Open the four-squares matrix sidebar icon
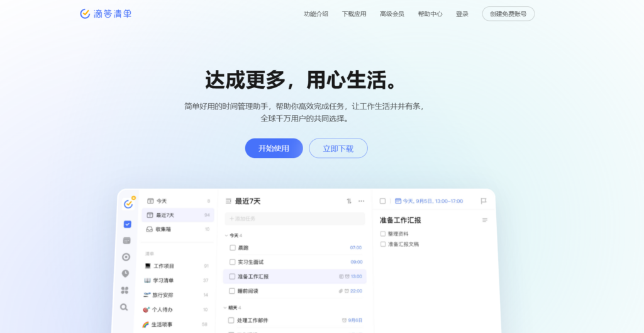 (125, 290)
